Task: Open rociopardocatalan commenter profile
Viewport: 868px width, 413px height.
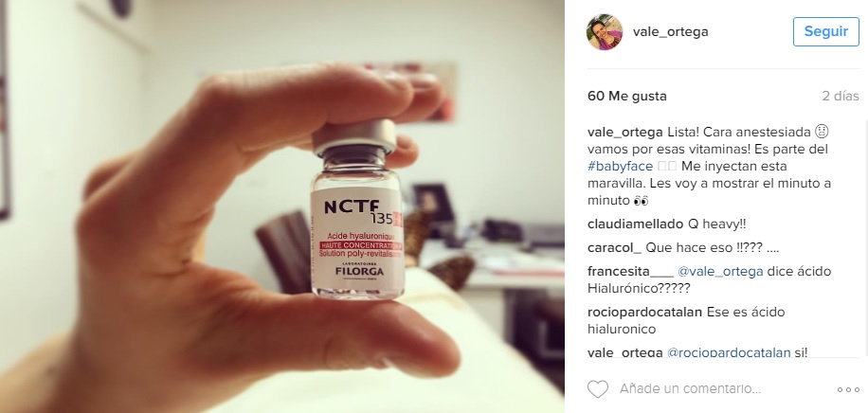Action: coord(645,312)
